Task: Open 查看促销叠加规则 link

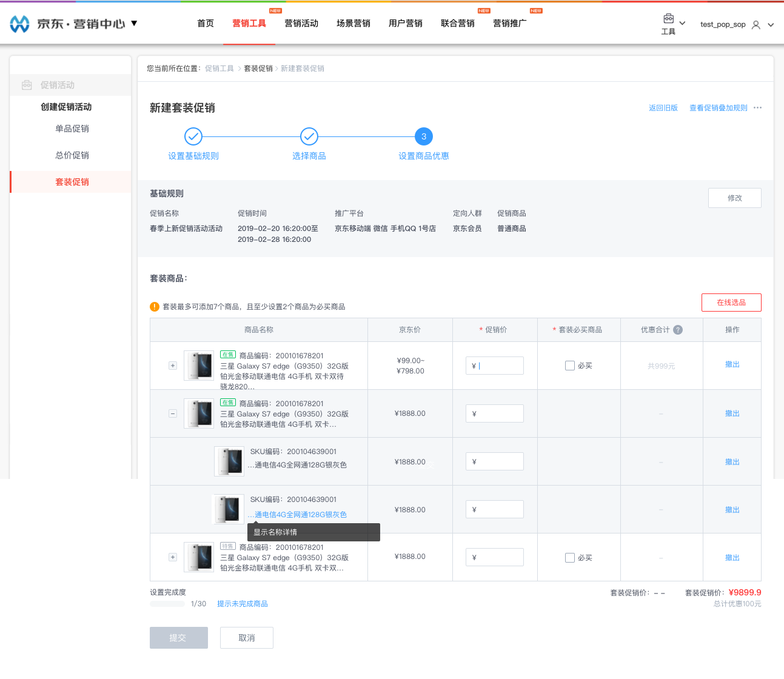Action: [x=719, y=108]
